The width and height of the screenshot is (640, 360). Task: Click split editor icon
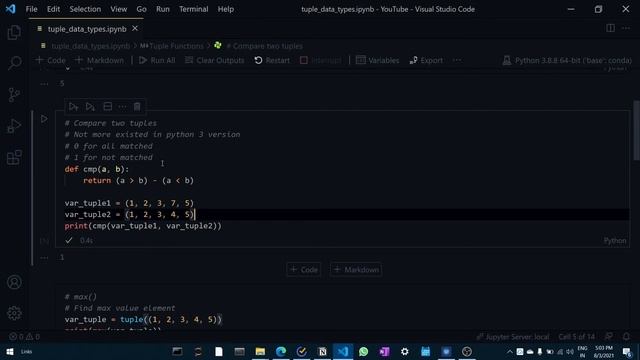(x=610, y=28)
